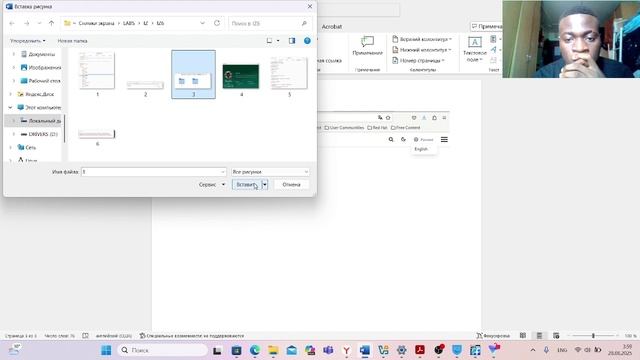Click the Отмена button
This screenshot has width=640, height=360.
click(291, 184)
